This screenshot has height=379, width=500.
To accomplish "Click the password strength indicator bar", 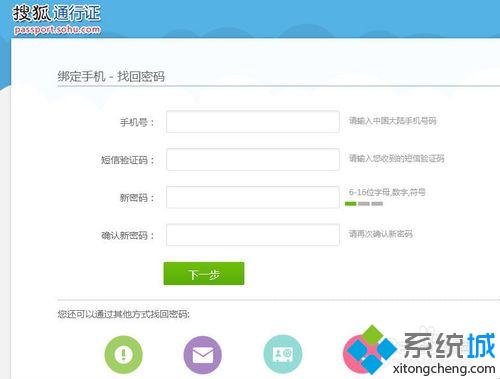I will tap(364, 204).
